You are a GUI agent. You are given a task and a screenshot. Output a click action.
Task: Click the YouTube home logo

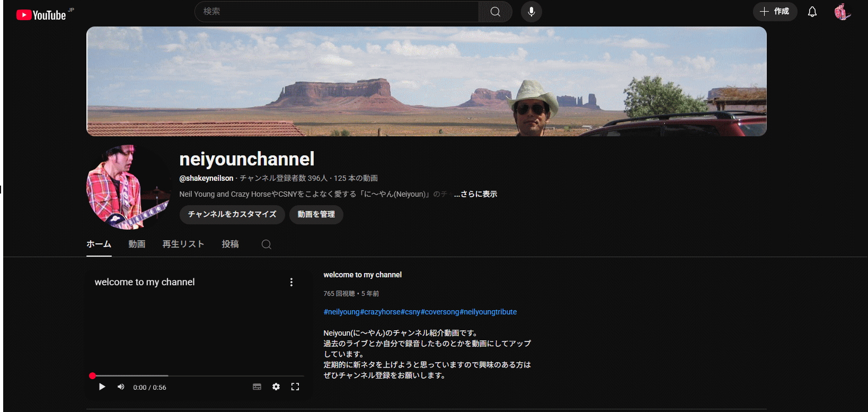click(x=41, y=15)
